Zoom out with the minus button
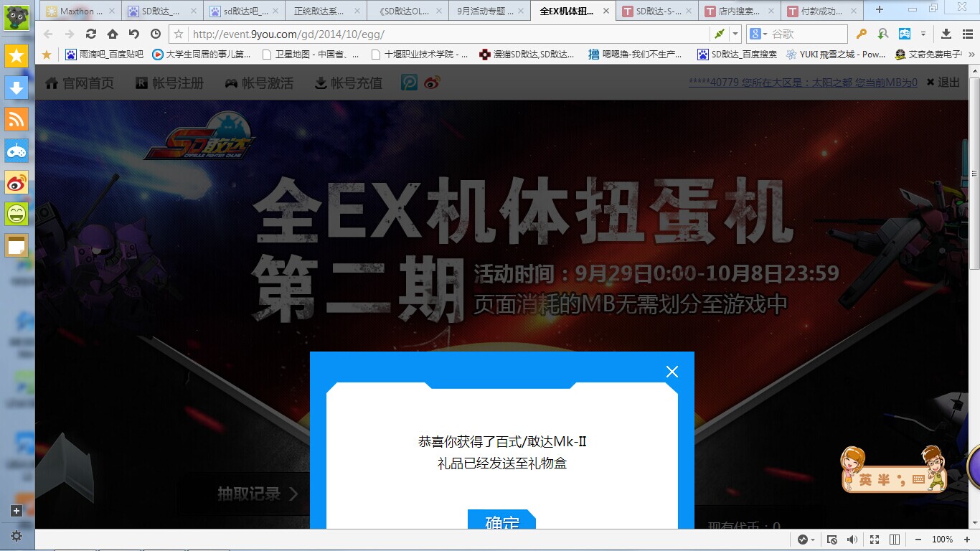980x551 pixels. [x=918, y=540]
